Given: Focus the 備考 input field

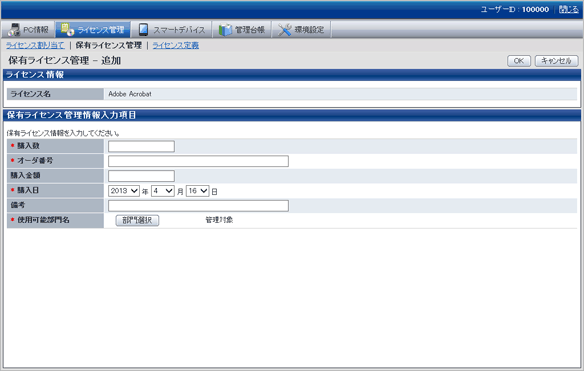Looking at the screenshot, I should pyautogui.click(x=198, y=206).
